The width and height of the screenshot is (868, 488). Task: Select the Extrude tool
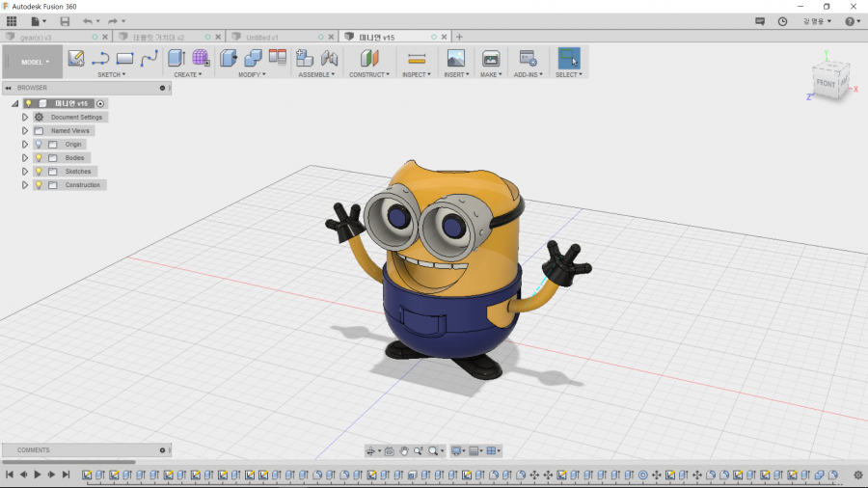[x=176, y=58]
